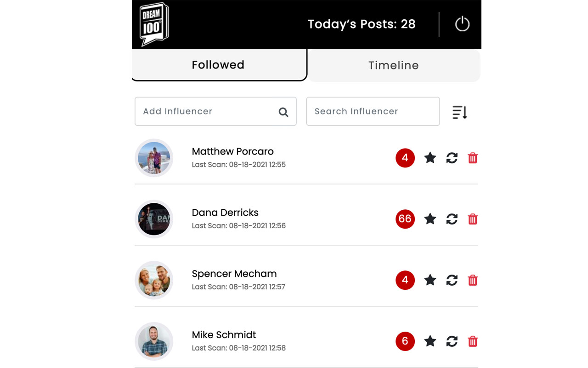Toggle favorite star for Matthew Porcaro
This screenshot has width=588, height=368.
pyautogui.click(x=430, y=158)
